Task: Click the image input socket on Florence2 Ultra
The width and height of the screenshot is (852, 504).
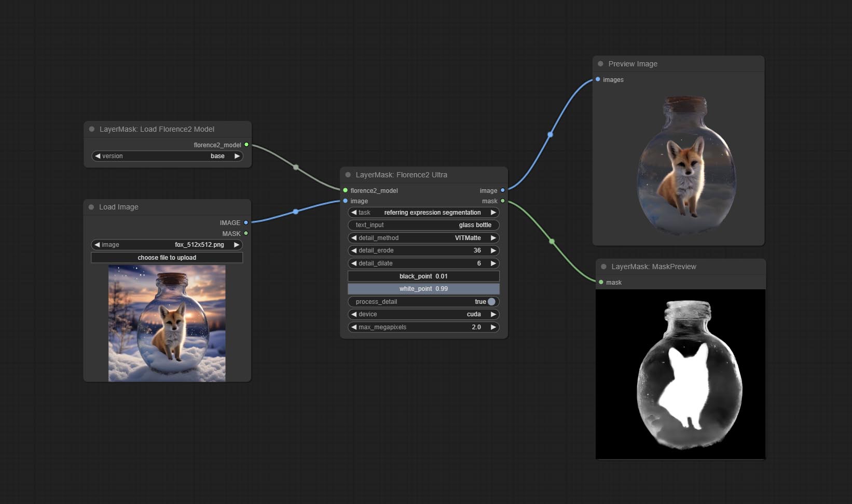Action: pyautogui.click(x=346, y=201)
